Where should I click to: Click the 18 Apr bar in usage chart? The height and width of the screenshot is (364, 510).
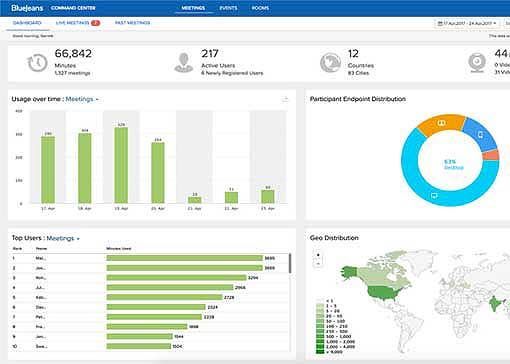click(85, 168)
